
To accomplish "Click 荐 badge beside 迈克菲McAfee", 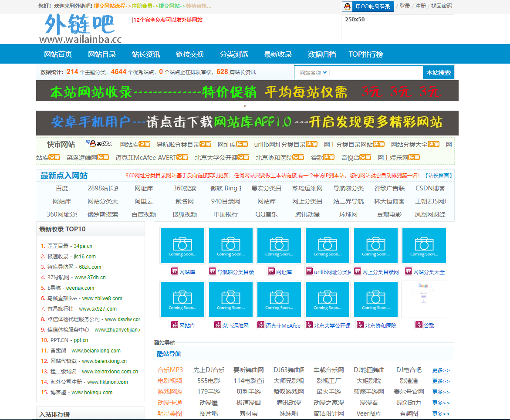I will [261, 325].
